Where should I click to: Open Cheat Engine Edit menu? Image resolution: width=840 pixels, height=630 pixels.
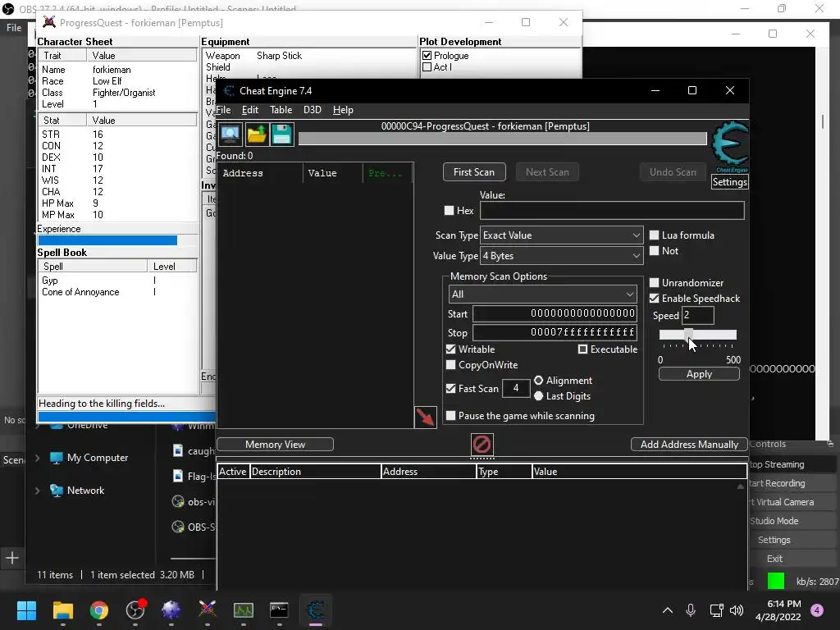point(250,110)
